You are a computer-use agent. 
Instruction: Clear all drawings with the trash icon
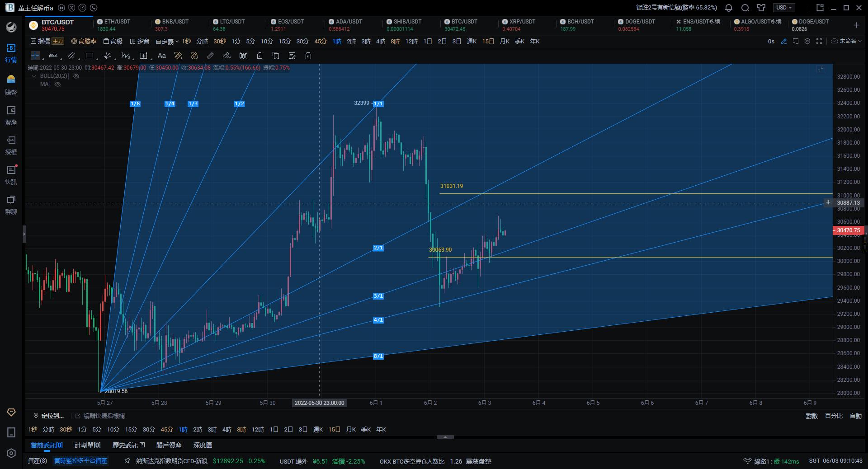(308, 56)
